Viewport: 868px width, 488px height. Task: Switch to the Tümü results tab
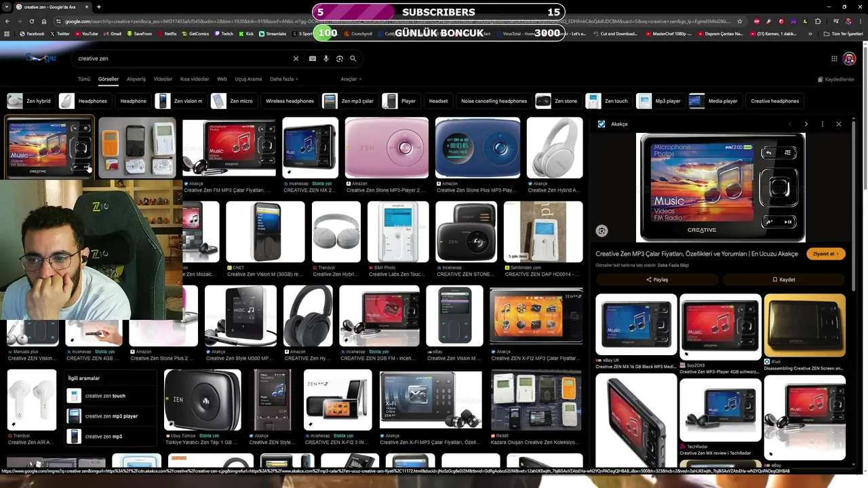pyautogui.click(x=84, y=79)
